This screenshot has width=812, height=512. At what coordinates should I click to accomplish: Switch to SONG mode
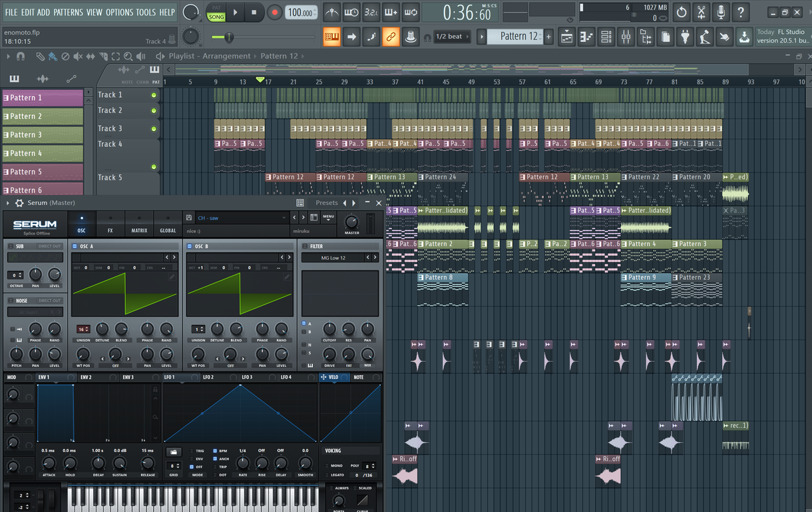pos(216,17)
